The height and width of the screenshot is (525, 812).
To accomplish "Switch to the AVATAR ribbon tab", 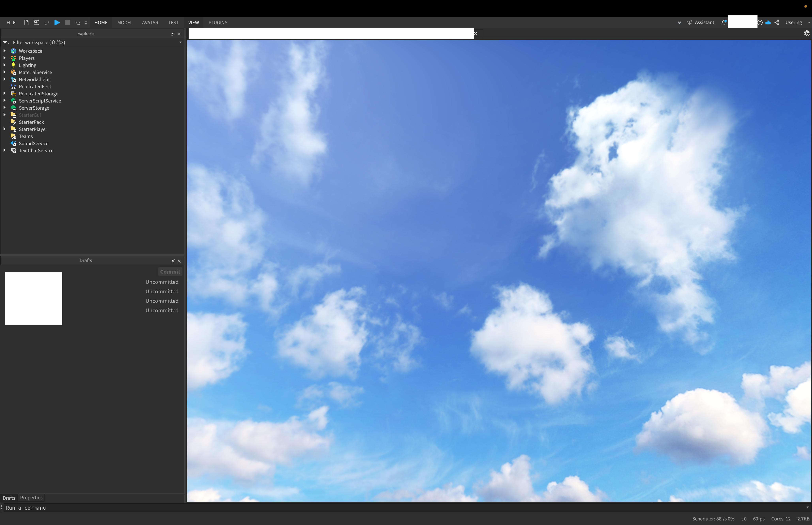I will 150,23.
